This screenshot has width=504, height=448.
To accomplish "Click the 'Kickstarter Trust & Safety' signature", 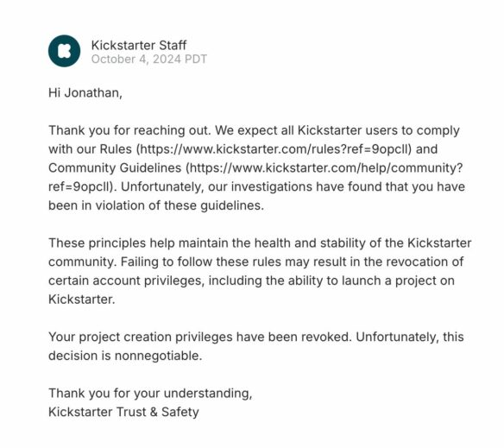I will [x=123, y=412].
